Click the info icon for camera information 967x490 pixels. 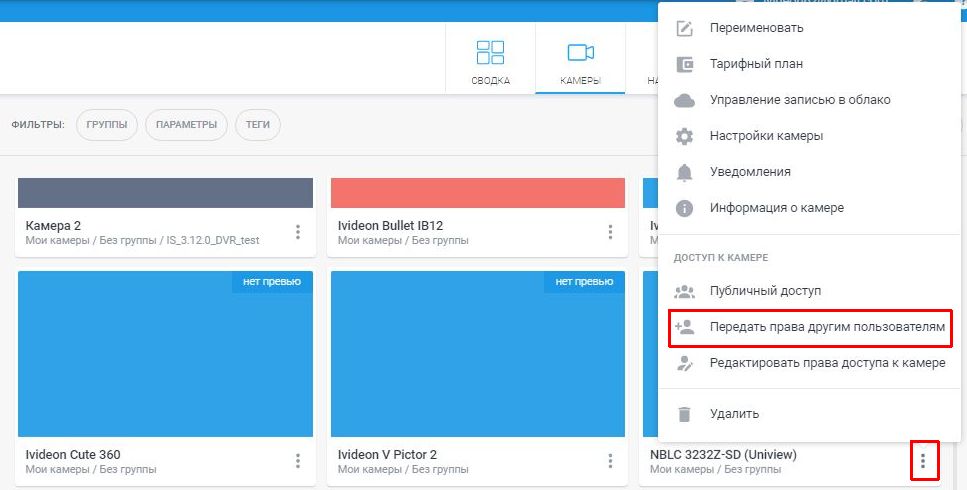pos(685,208)
